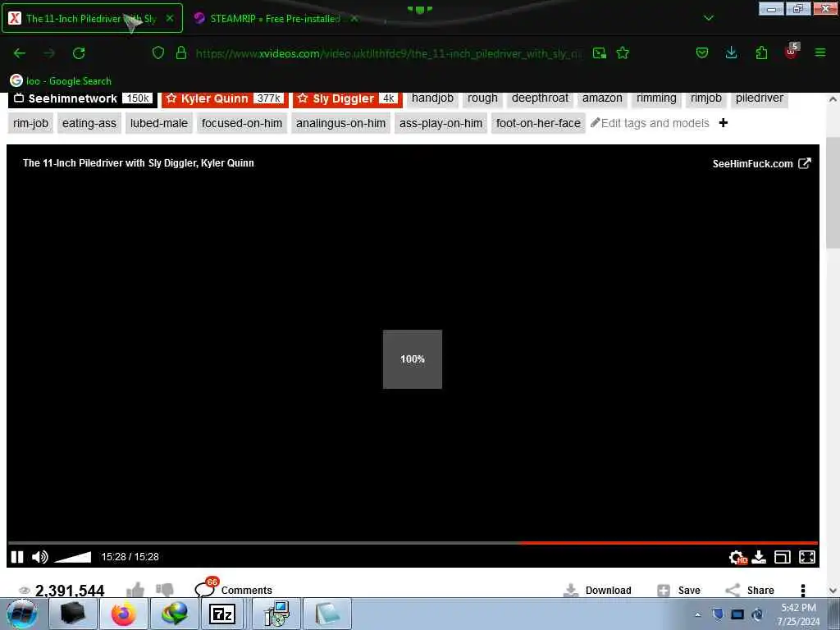Open the Seehimnetwork channel page

pyautogui.click(x=83, y=98)
